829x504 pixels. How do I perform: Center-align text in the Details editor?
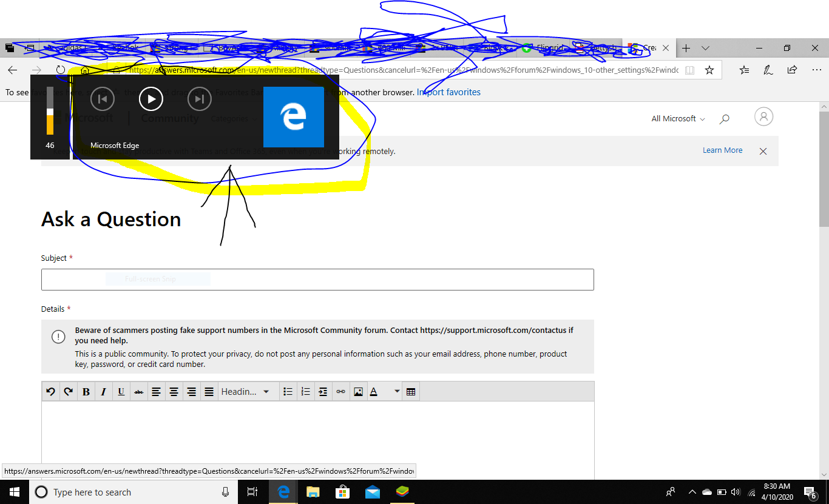[174, 392]
